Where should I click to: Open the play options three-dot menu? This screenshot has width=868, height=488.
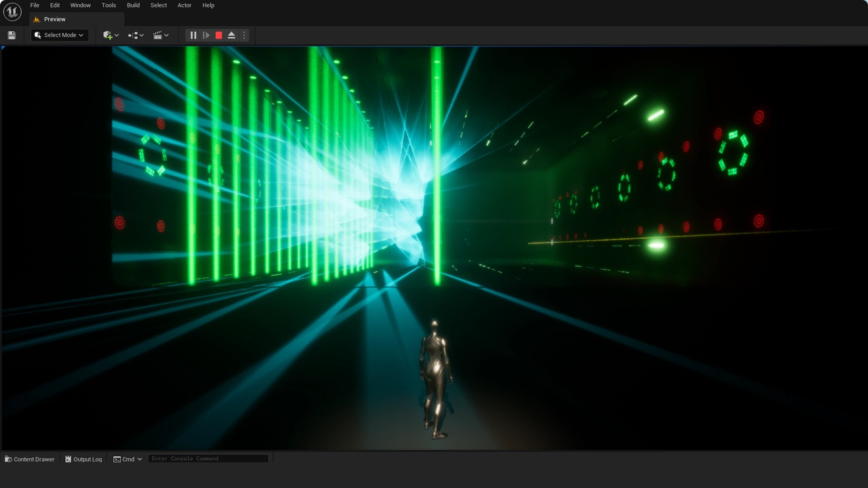(244, 35)
